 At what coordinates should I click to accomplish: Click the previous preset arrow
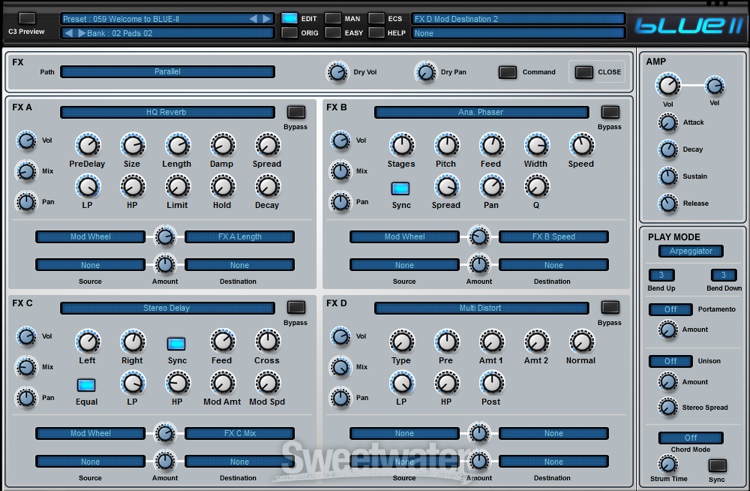(x=253, y=19)
